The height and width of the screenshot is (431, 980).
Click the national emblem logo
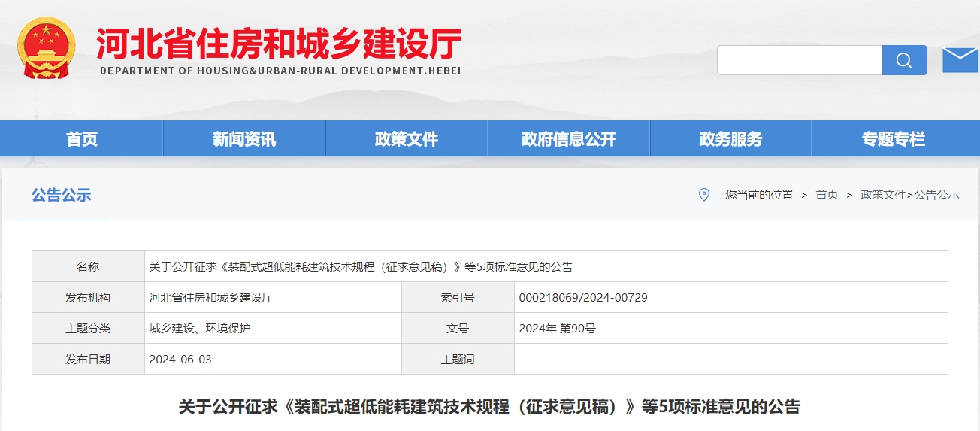(47, 50)
